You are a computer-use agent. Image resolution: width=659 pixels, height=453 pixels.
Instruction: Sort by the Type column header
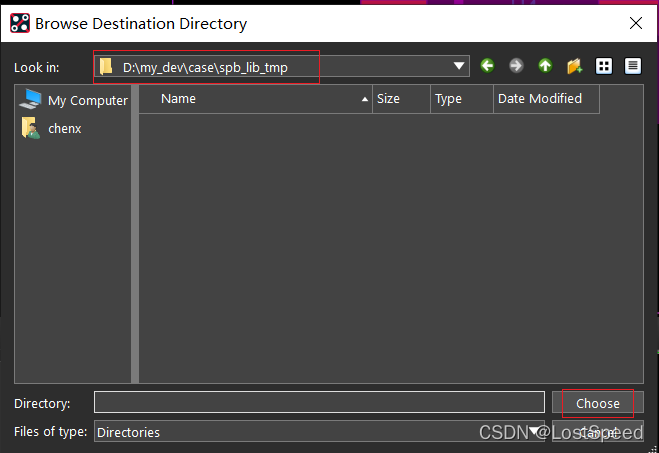coord(461,99)
